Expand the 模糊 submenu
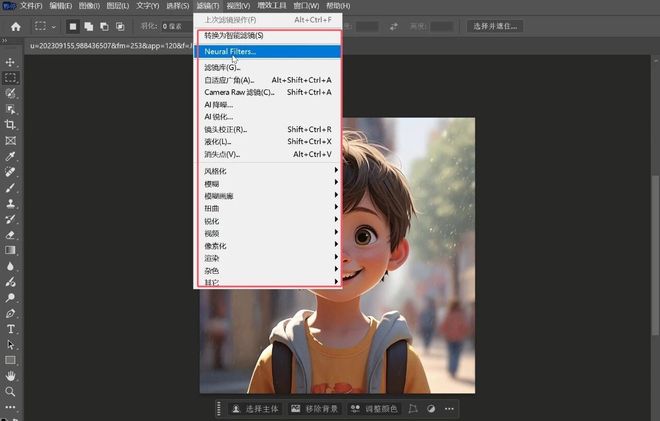This screenshot has width=660, height=421. pos(268,183)
